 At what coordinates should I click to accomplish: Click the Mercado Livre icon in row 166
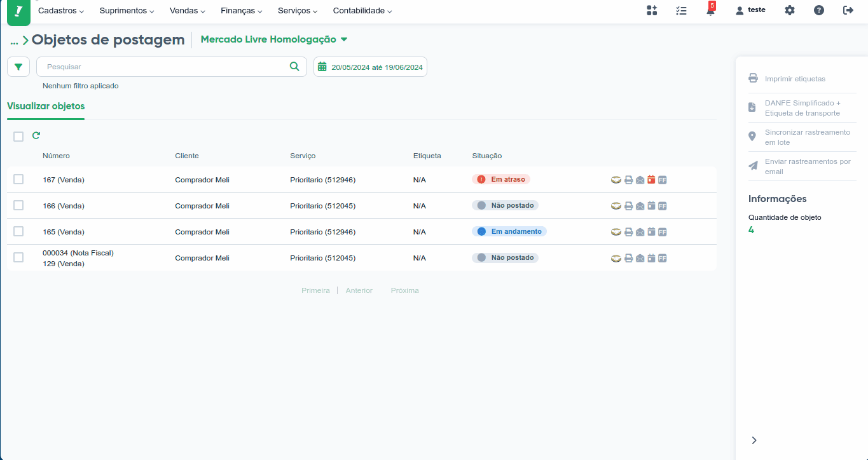coord(616,206)
